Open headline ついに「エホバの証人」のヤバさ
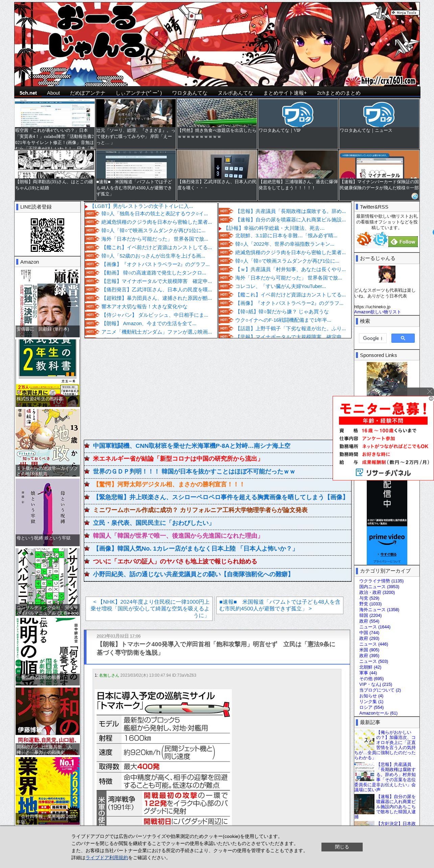 [x=175, y=561]
